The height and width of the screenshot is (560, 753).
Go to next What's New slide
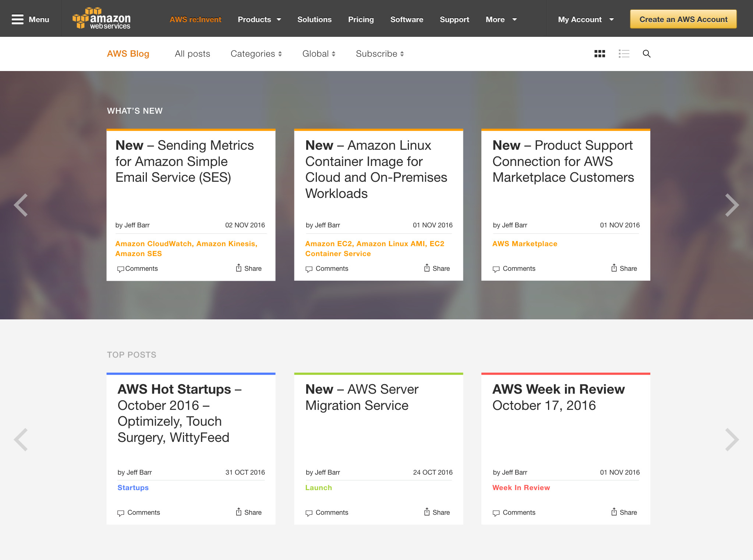click(x=732, y=205)
